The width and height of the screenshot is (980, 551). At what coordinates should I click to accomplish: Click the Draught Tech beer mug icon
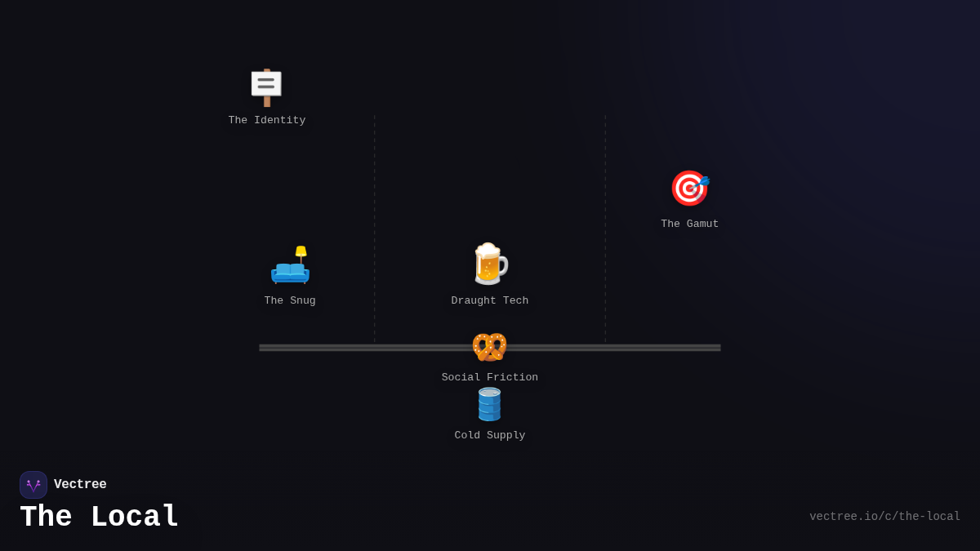[x=489, y=264]
